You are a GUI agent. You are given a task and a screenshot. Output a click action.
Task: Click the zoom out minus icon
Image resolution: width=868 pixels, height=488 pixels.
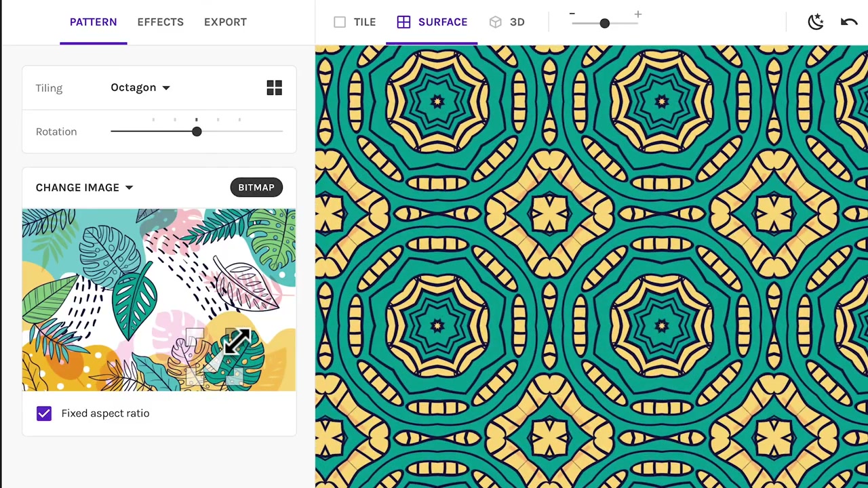(x=572, y=14)
